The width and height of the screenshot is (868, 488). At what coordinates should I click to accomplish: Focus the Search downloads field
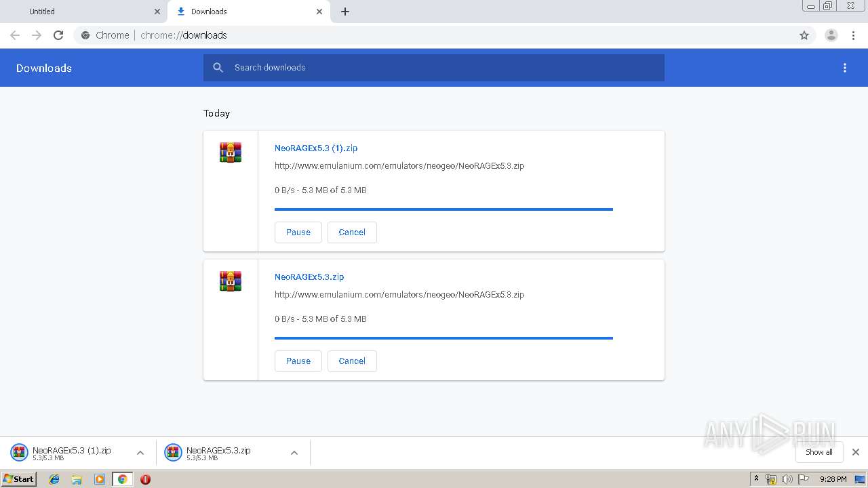tap(434, 68)
